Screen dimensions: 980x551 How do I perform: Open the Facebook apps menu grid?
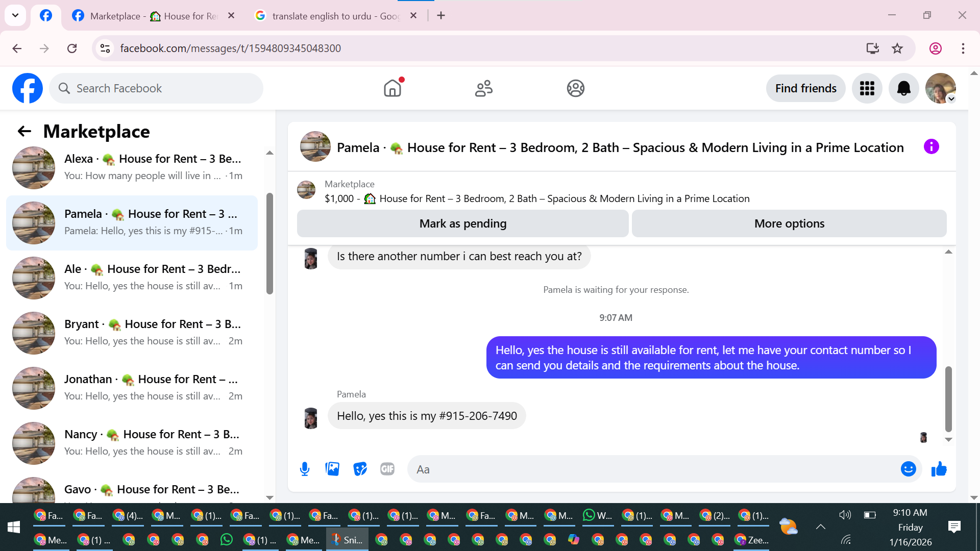(867, 88)
